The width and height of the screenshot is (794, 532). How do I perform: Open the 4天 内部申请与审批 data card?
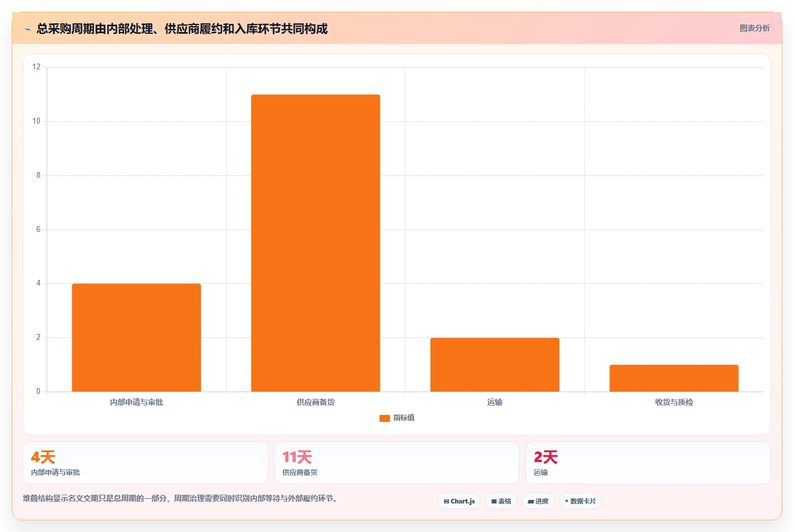click(146, 463)
